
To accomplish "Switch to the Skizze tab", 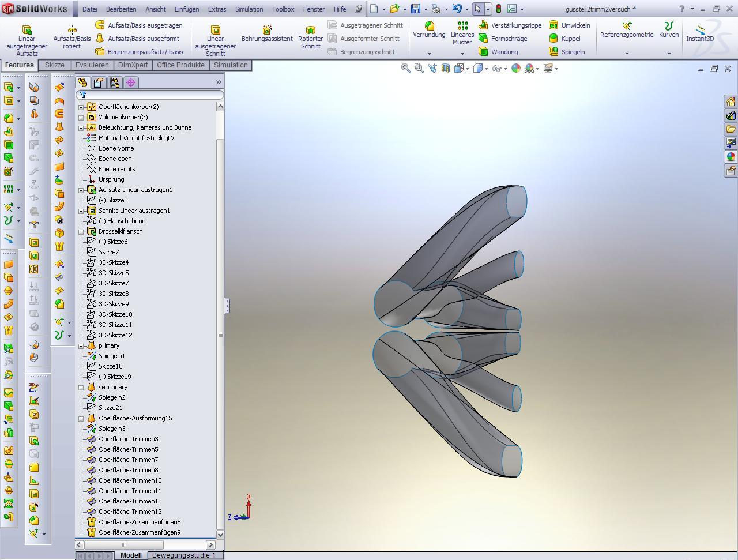I will pyautogui.click(x=55, y=65).
